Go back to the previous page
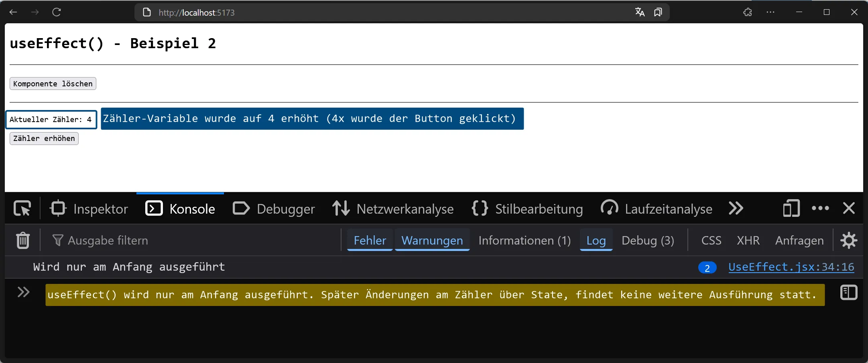The image size is (868, 363). click(13, 12)
